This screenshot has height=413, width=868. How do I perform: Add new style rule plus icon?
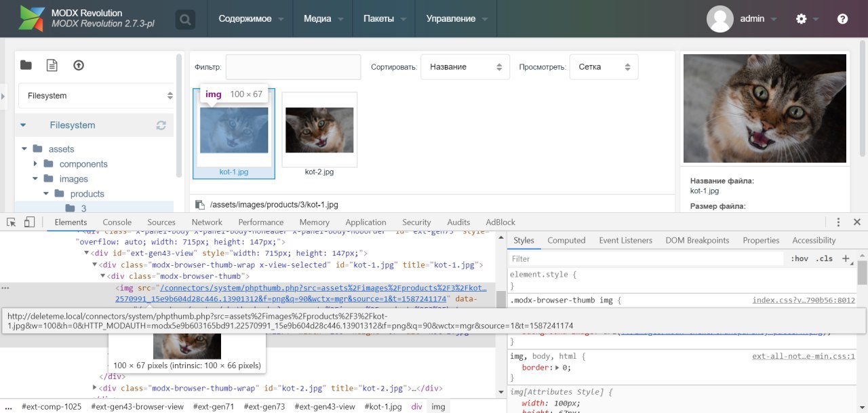point(846,258)
